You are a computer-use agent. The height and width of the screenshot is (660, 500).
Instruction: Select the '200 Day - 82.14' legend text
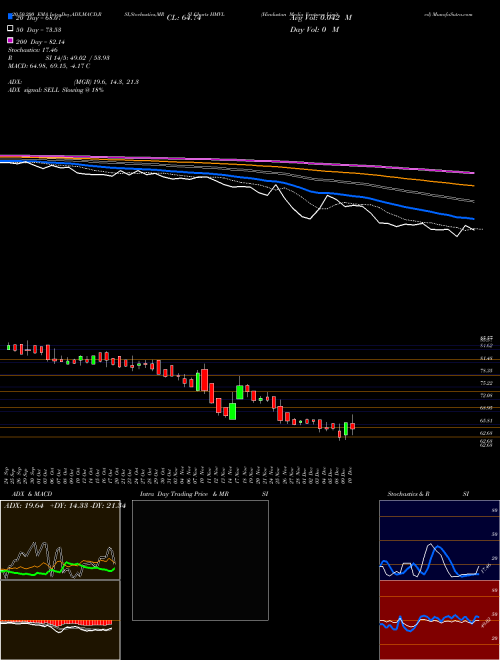click(40, 42)
